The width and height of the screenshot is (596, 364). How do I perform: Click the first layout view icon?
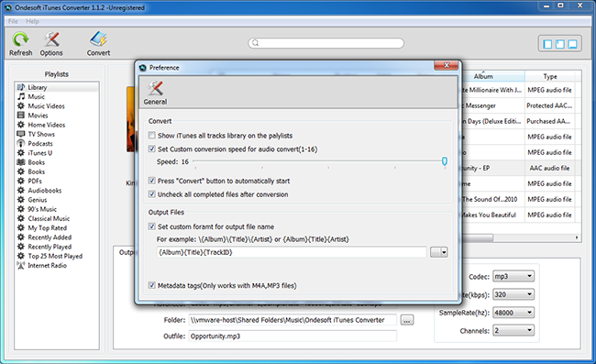point(547,44)
